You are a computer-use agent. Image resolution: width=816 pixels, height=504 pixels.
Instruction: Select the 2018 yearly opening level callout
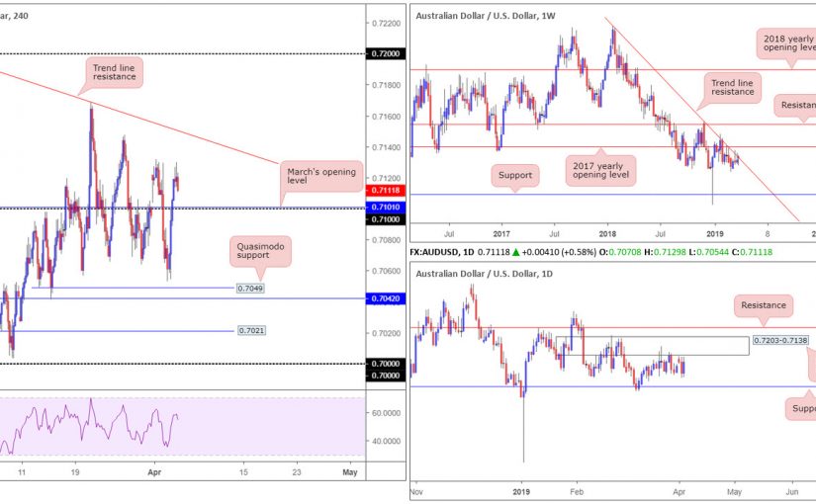pos(786,41)
